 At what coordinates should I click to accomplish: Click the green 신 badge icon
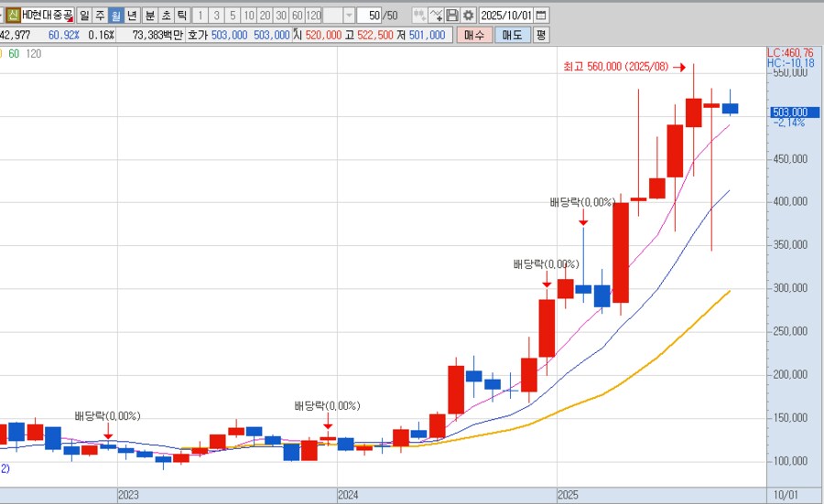(x=14, y=16)
